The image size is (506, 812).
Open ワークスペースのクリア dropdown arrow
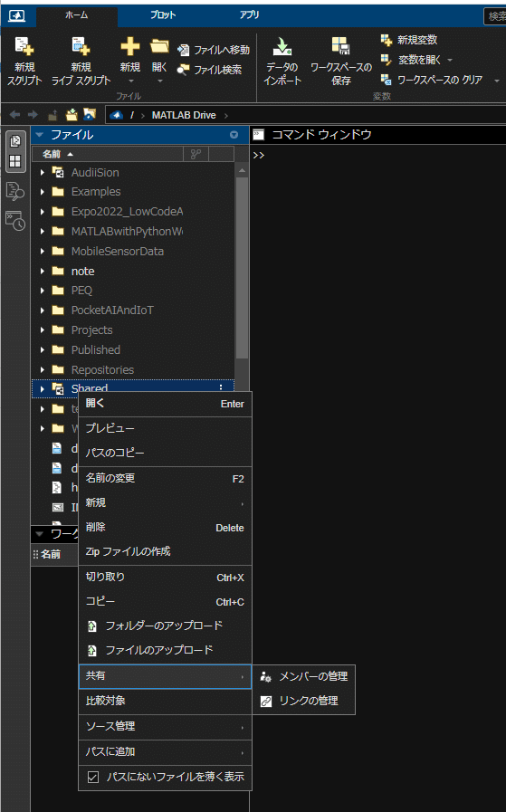tap(497, 81)
